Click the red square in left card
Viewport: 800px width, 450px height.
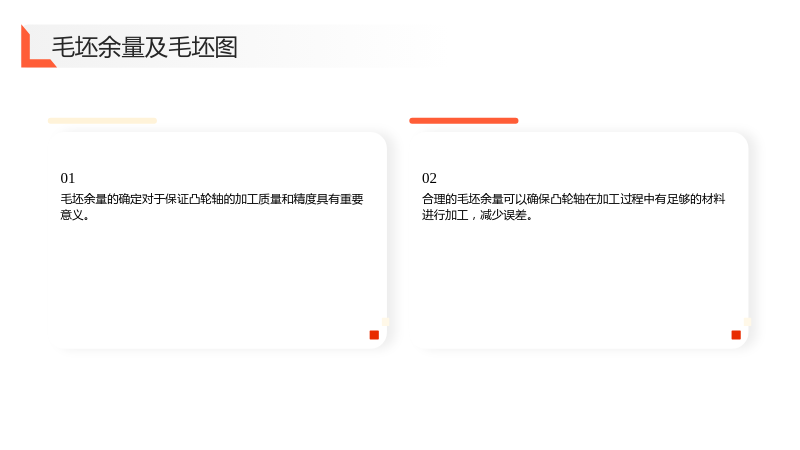pyautogui.click(x=374, y=335)
